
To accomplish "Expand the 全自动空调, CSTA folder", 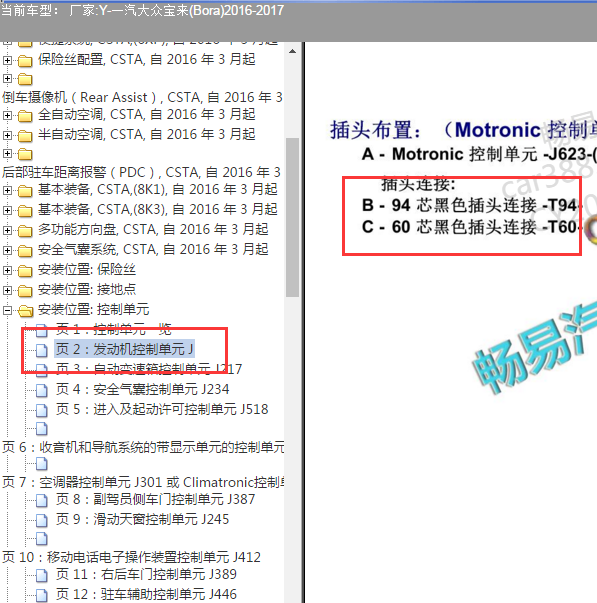I will pos(7,115).
